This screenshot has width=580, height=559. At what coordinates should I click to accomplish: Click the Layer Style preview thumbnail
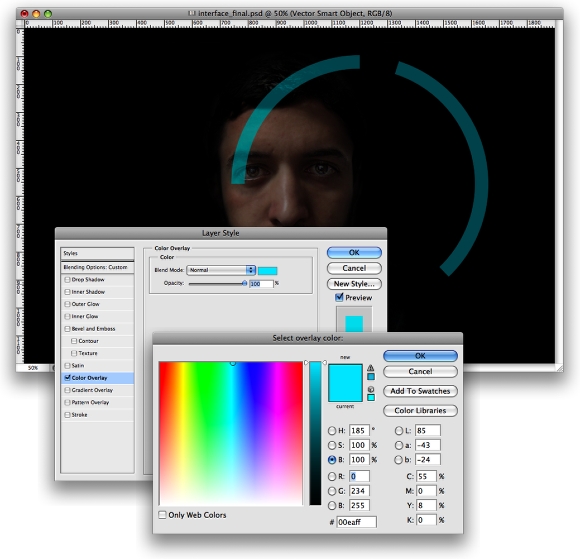tap(354, 320)
